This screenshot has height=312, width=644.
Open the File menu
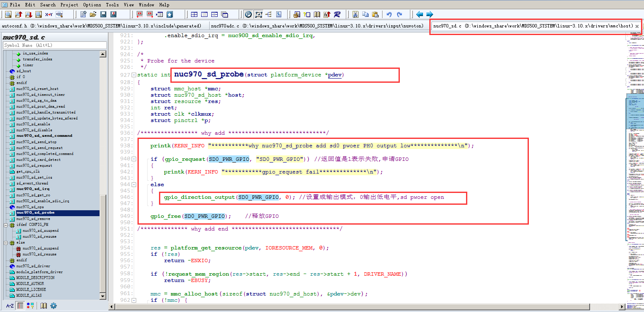15,5
